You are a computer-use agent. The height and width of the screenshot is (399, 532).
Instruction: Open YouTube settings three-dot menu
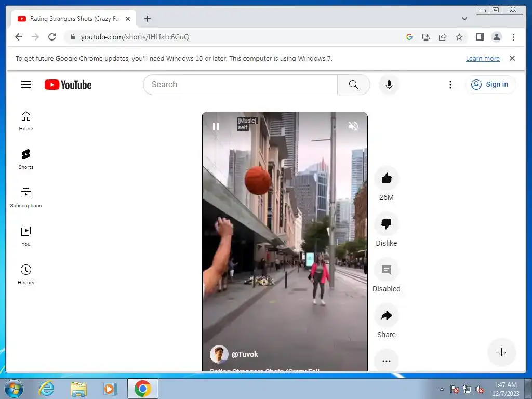[450, 85]
